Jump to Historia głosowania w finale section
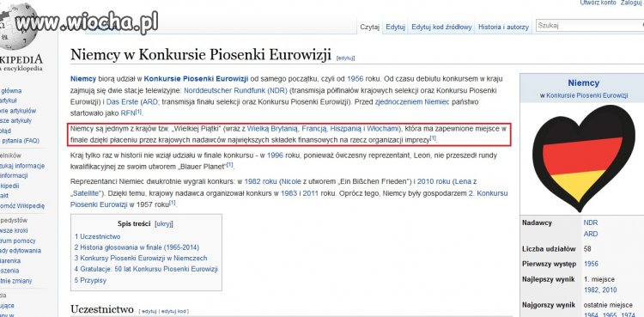This screenshot has width=644, height=317. [x=137, y=247]
